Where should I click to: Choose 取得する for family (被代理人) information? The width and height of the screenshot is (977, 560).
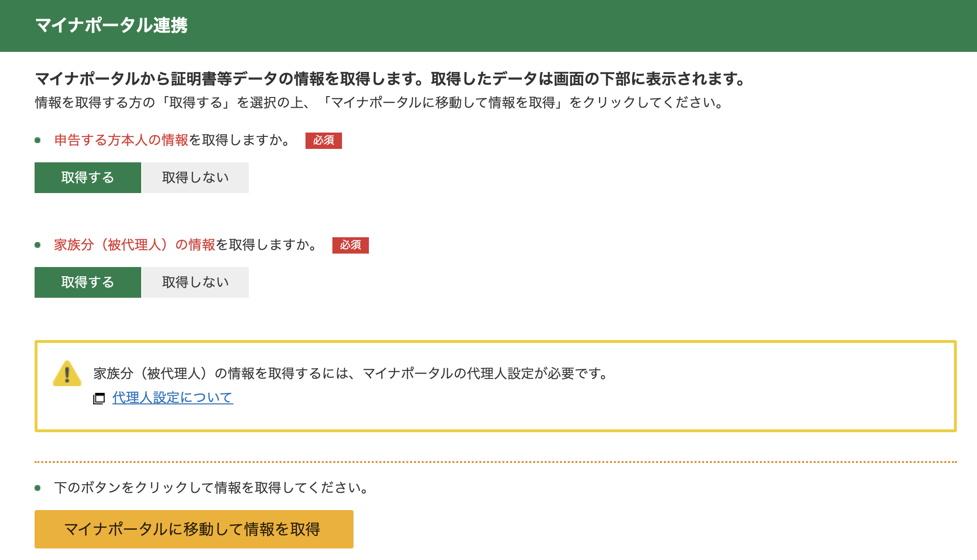coord(88,282)
